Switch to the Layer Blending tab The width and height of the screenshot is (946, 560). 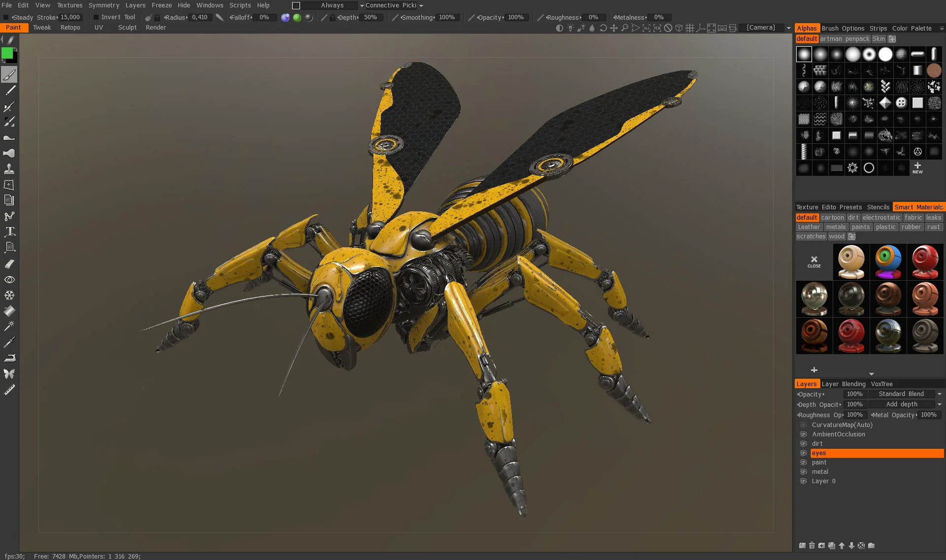[x=844, y=384]
